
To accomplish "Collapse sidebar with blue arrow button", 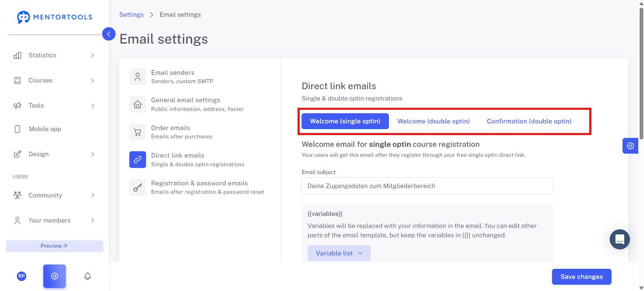I will coord(109,34).
